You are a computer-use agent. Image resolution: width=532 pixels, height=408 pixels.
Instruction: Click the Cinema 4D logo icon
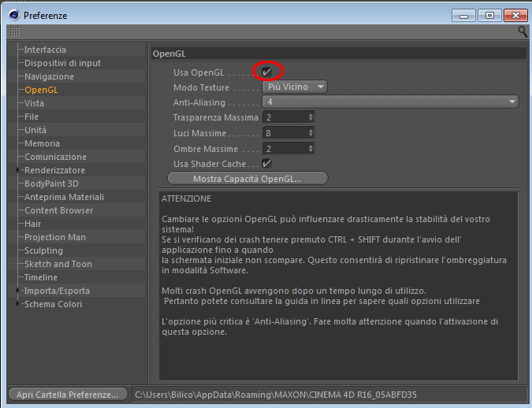[14, 15]
